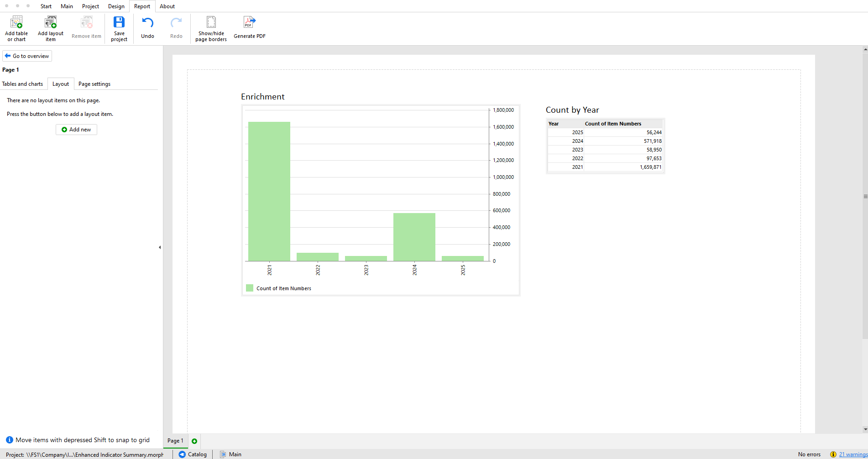Open the Design menu tab
This screenshot has height=459, width=868.
116,6
